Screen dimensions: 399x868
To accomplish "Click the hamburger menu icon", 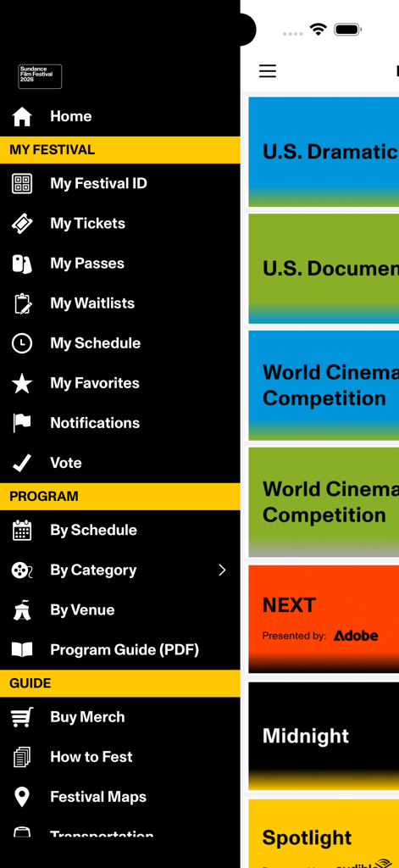I will pos(268,71).
